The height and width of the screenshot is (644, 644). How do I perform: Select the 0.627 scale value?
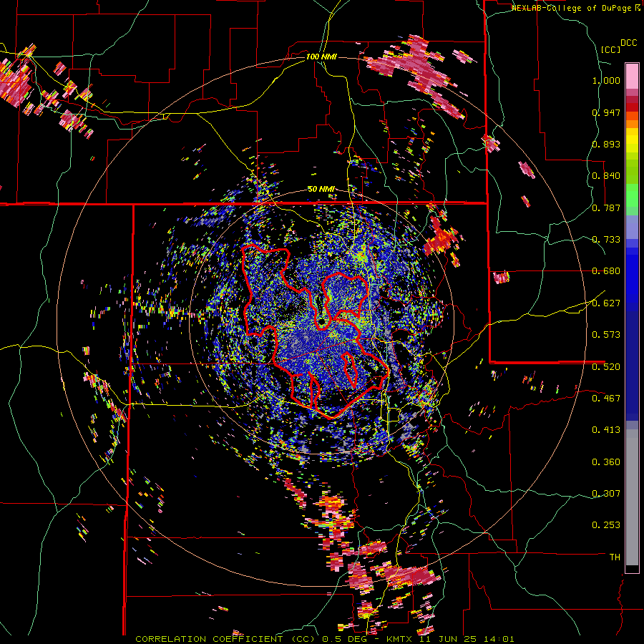pos(606,303)
